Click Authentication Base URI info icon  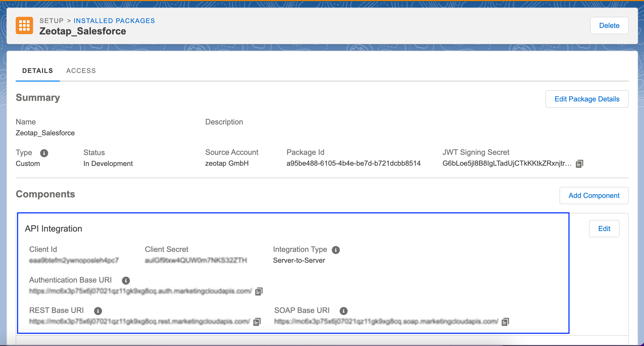click(126, 280)
